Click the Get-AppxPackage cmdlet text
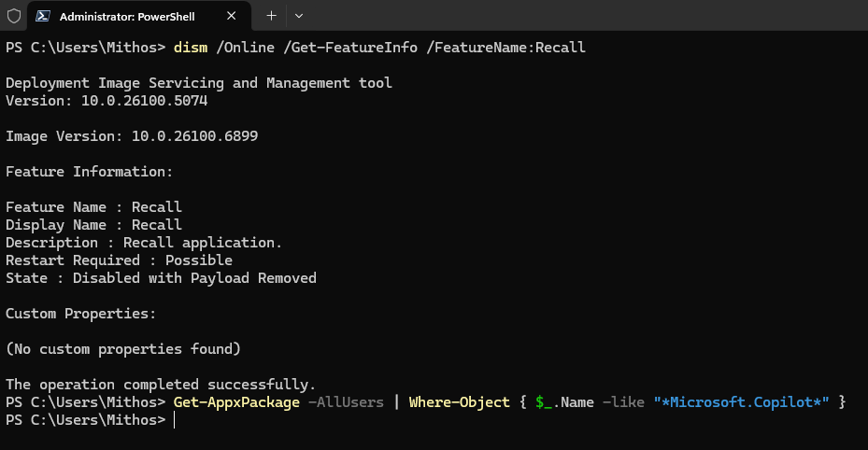 (x=235, y=401)
